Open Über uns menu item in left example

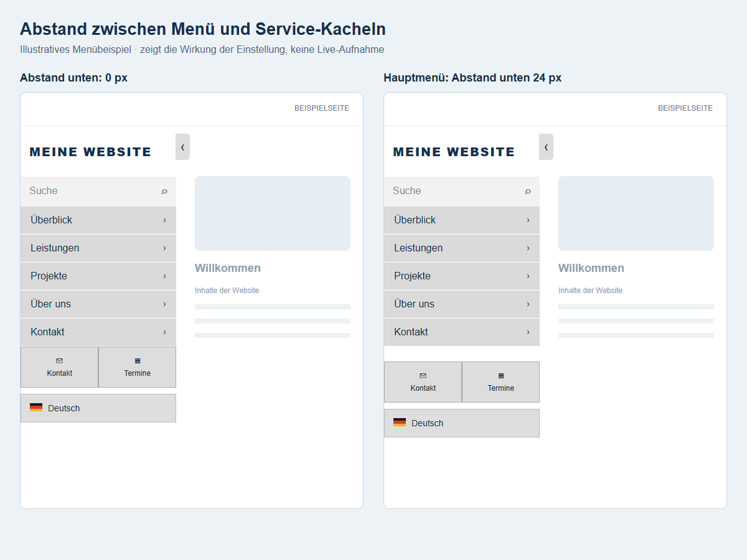coord(98,304)
